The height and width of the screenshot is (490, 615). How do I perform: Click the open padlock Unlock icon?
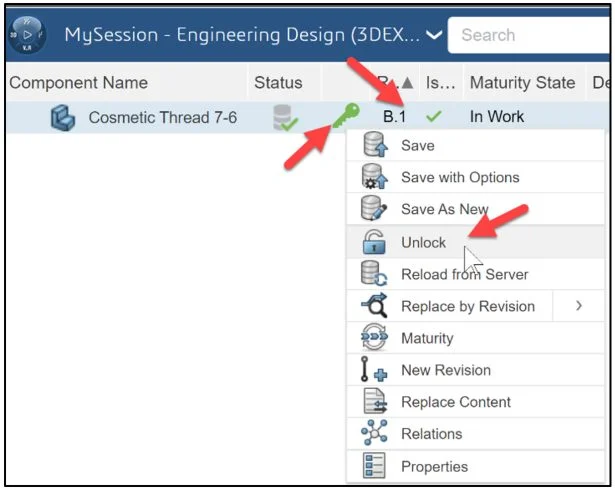[374, 242]
